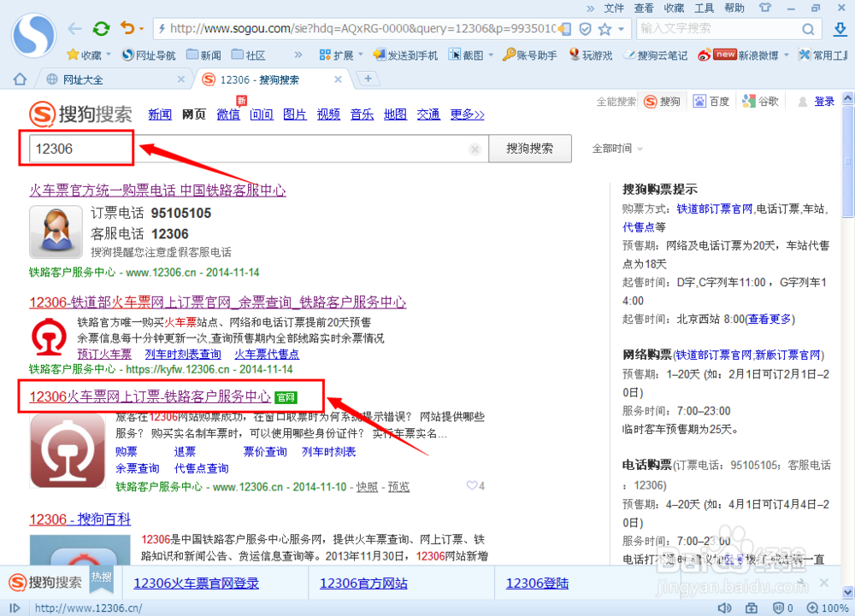This screenshot has height=616, width=855.
Task: Open the downloads arrow icon
Action: [x=840, y=29]
